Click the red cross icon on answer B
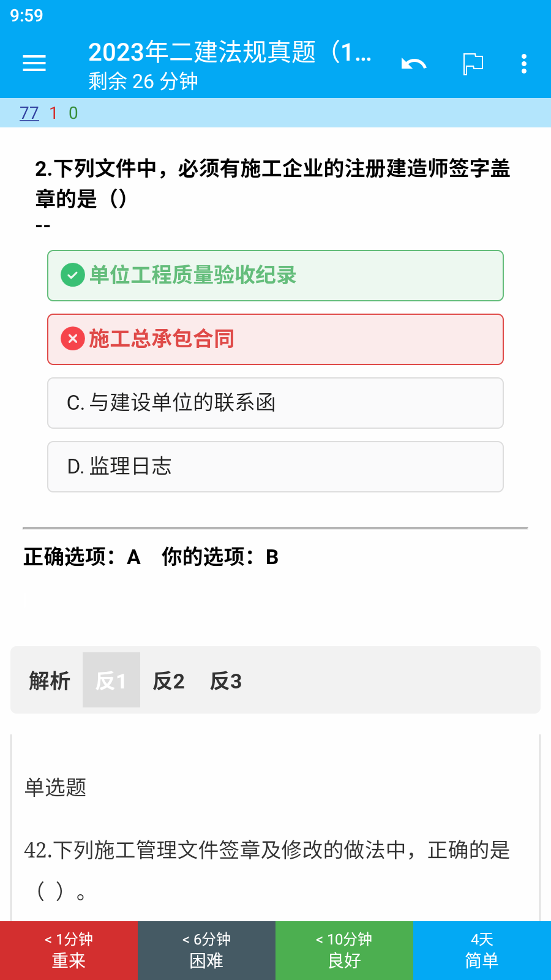Viewport: 551px width, 980px height. pyautogui.click(x=73, y=339)
